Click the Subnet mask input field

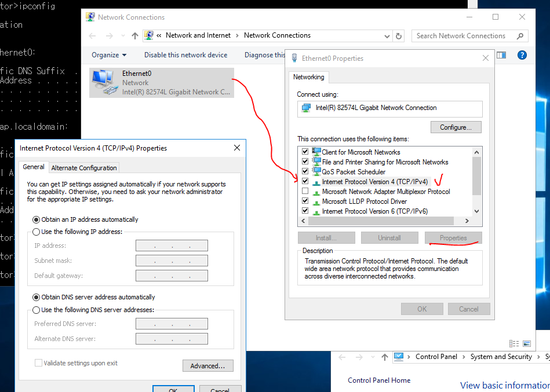[x=172, y=261]
